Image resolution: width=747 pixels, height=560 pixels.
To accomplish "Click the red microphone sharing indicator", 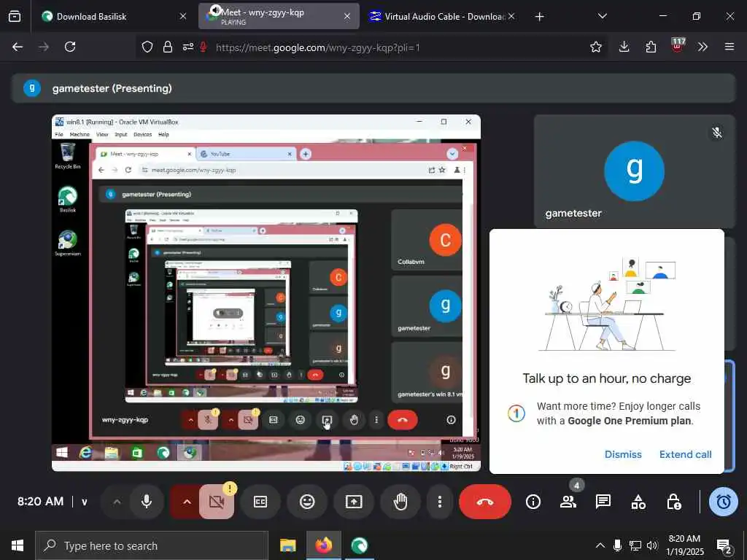I will tap(204, 47).
